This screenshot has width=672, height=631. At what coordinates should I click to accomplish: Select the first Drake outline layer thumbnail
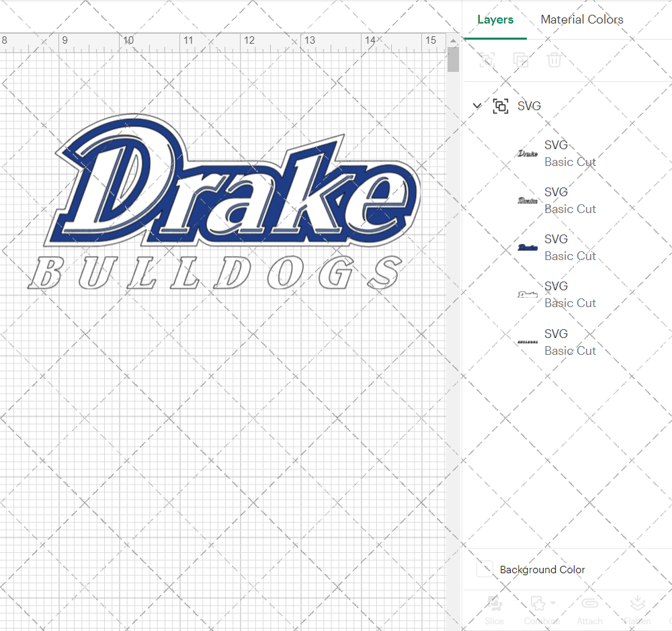527,153
